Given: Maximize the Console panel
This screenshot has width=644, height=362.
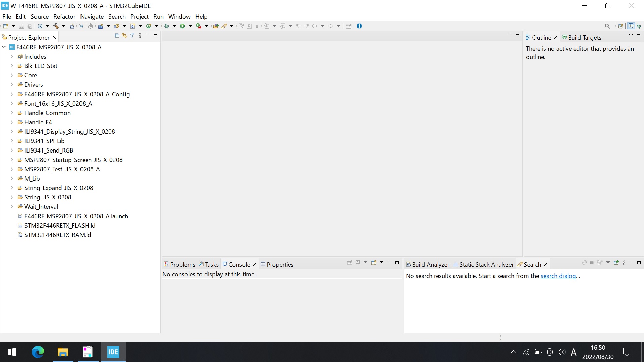Looking at the screenshot, I should click(397, 262).
